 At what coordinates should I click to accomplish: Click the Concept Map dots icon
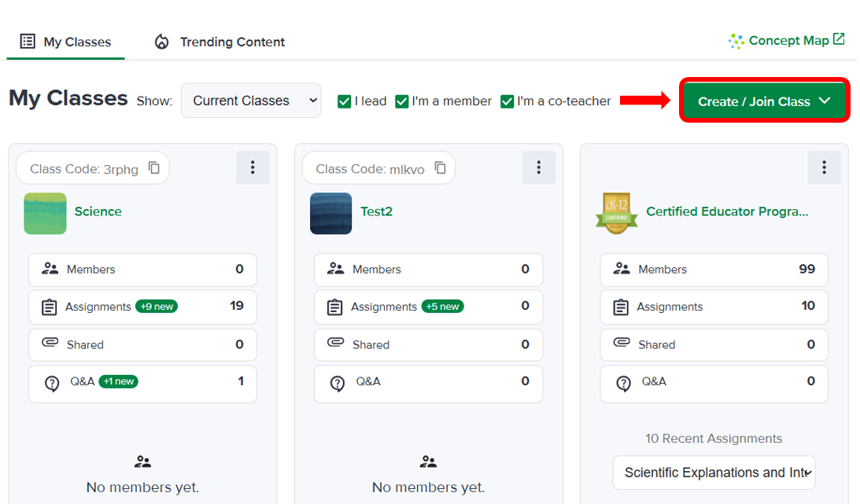coord(736,41)
